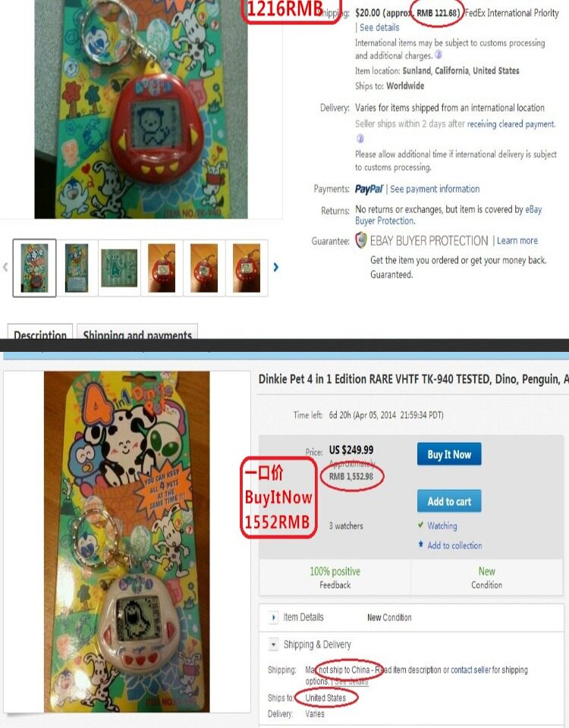
Task: Click the eBay Buyer Protection shield icon
Action: tap(361, 240)
